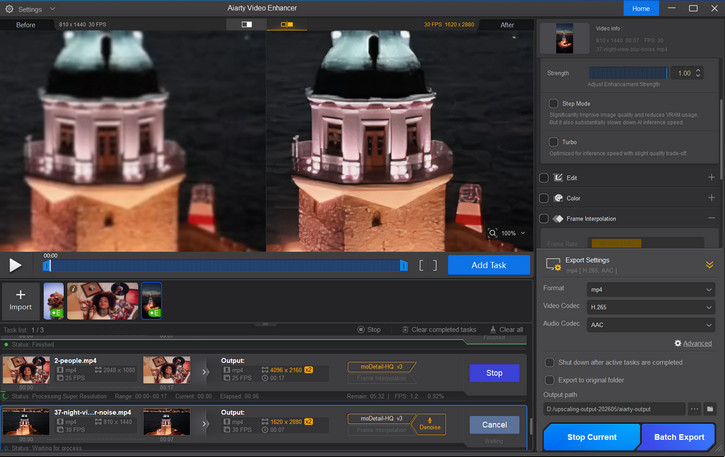Open the output folder icon
This screenshot has height=457, width=725.
point(710,409)
